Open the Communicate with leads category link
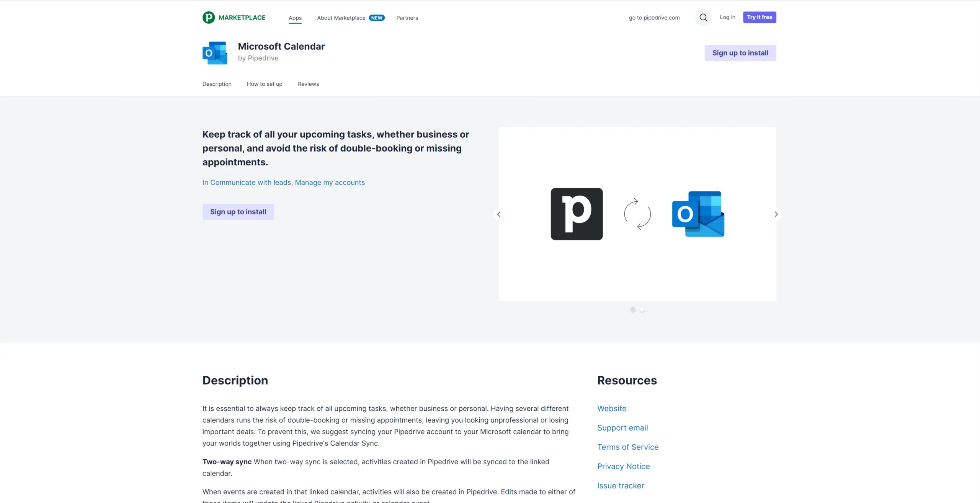The width and height of the screenshot is (980, 503). point(250,182)
